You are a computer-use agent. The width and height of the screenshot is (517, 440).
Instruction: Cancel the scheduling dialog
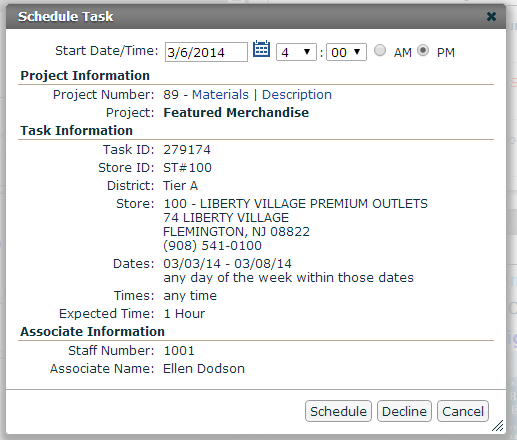[x=463, y=411]
